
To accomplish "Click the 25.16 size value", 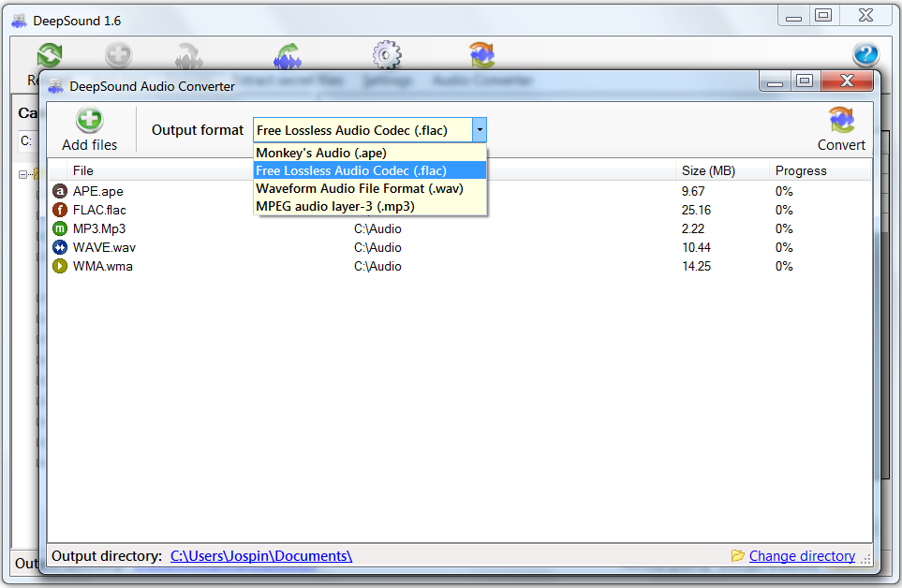I will (x=696, y=210).
